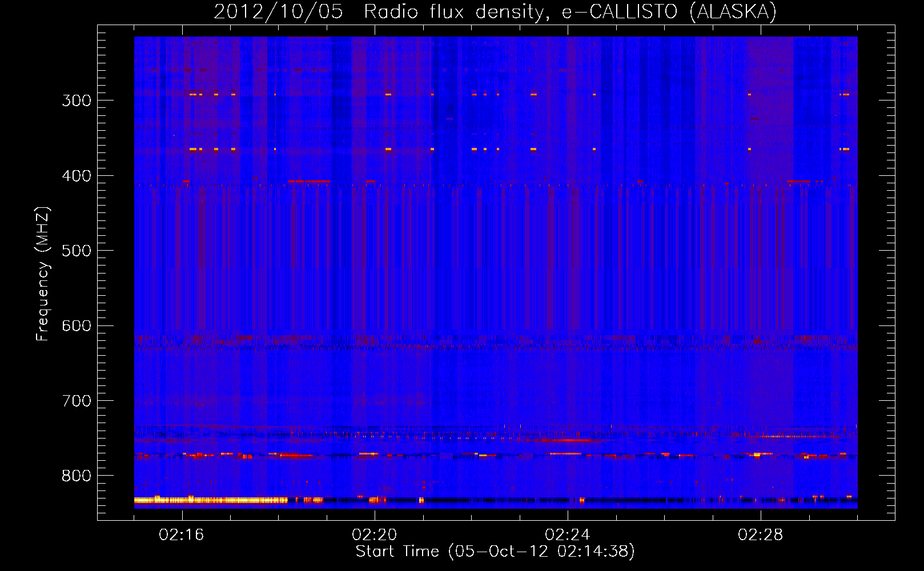
Task: Click the 700 frequency tick label
Action: coord(77,401)
